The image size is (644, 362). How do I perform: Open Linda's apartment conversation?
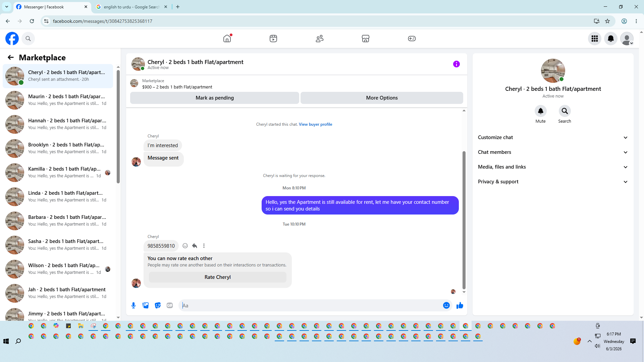pos(58,196)
